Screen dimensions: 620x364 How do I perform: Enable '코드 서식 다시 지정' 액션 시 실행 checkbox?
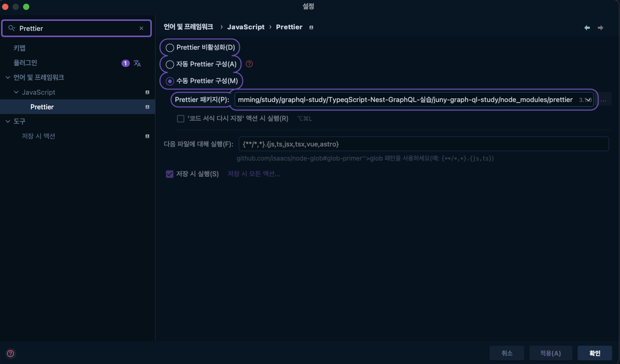[181, 118]
